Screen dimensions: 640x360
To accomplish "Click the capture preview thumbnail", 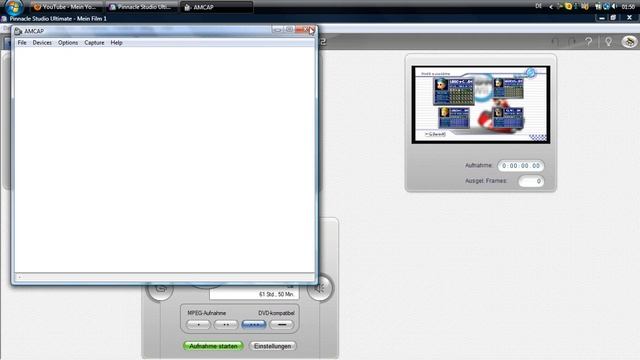I will [481, 104].
